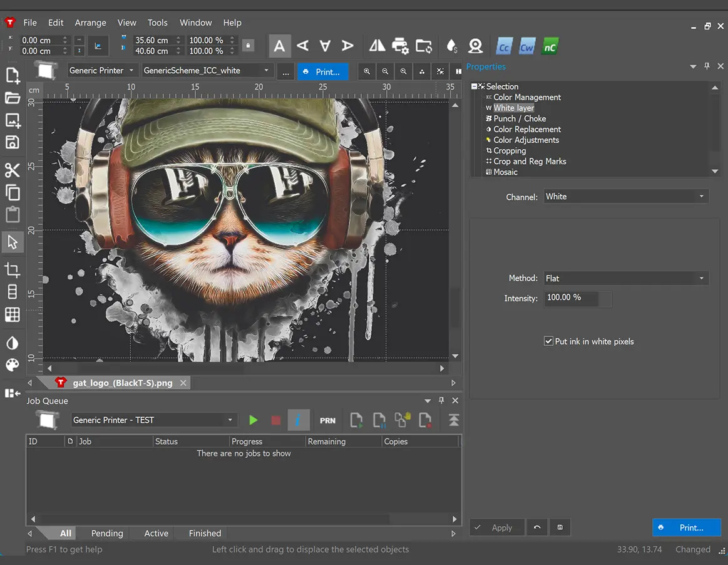
Task: Open the Arrange menu
Action: pos(91,23)
